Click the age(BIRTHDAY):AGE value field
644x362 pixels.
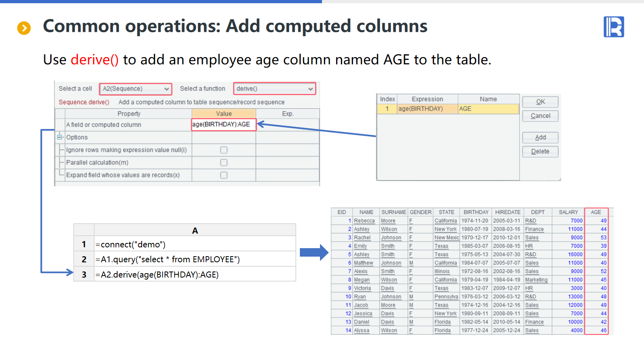click(x=223, y=125)
